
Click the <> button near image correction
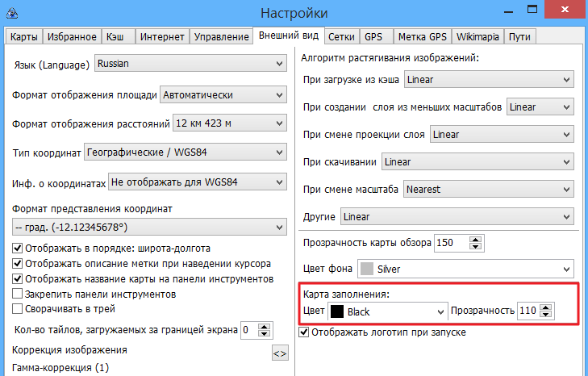point(279,353)
